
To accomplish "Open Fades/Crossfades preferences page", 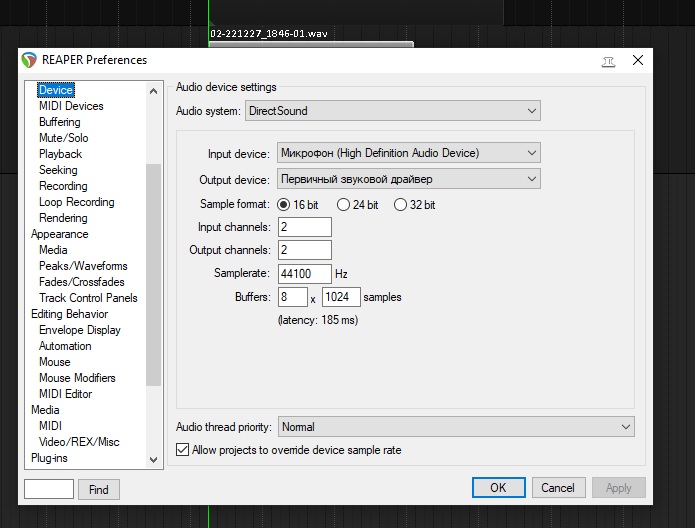I will point(82,282).
